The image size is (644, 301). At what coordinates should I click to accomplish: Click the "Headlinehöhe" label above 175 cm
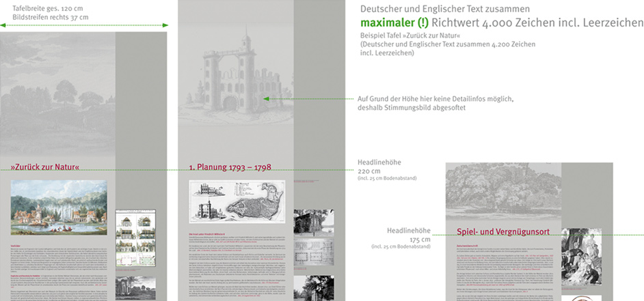click(409, 231)
